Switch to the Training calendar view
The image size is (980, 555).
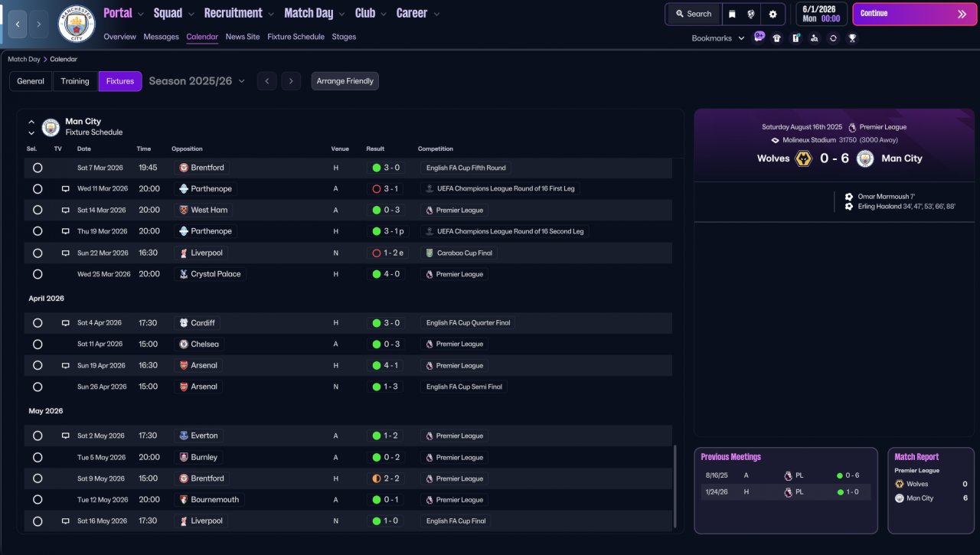click(x=75, y=81)
